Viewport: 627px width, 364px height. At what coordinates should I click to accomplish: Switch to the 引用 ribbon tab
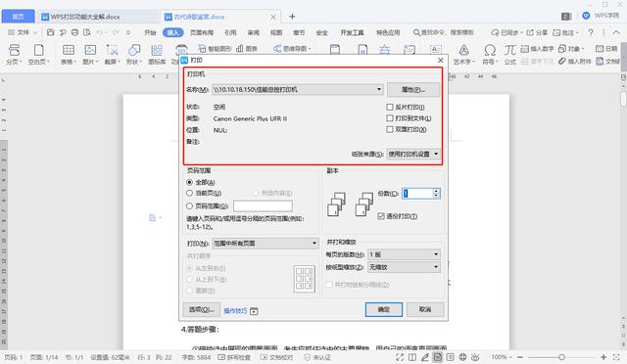[230, 32]
